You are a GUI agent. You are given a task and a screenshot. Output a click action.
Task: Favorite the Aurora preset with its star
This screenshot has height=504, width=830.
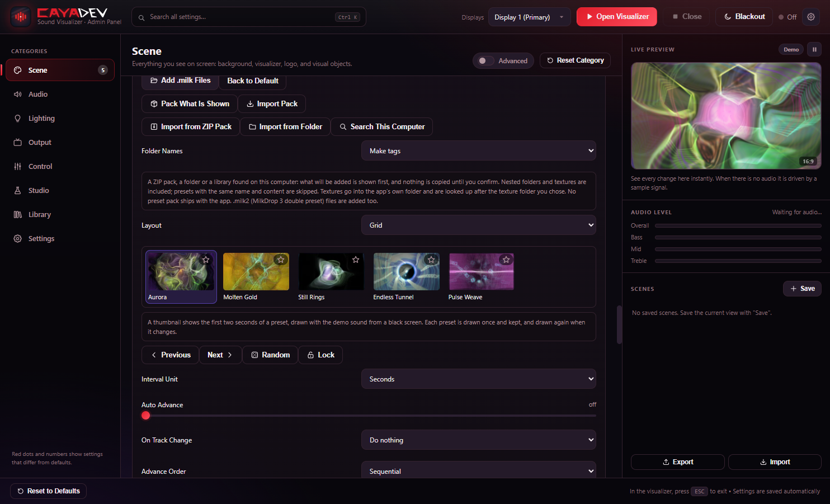(206, 260)
